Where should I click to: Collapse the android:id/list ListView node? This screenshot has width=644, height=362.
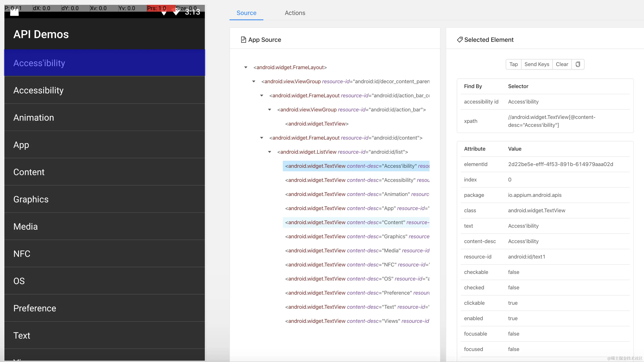point(270,152)
